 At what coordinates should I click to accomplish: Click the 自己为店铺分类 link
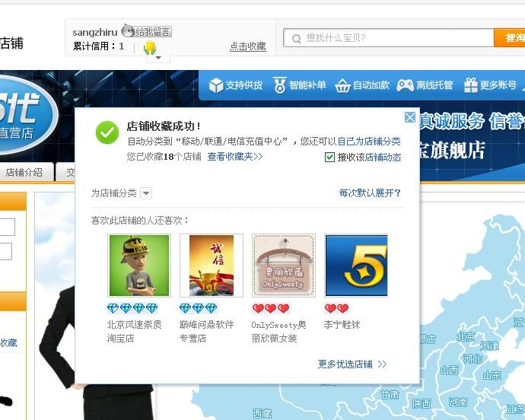(368, 142)
